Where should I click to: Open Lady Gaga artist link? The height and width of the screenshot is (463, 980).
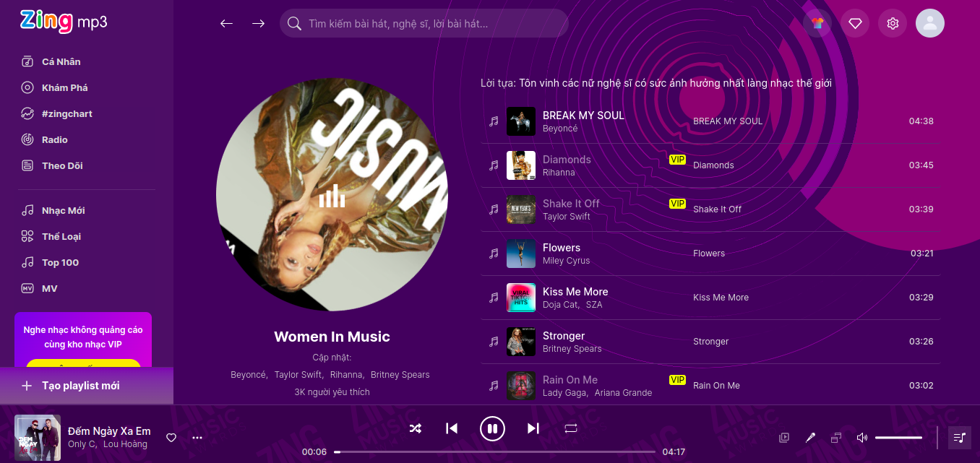click(x=564, y=393)
